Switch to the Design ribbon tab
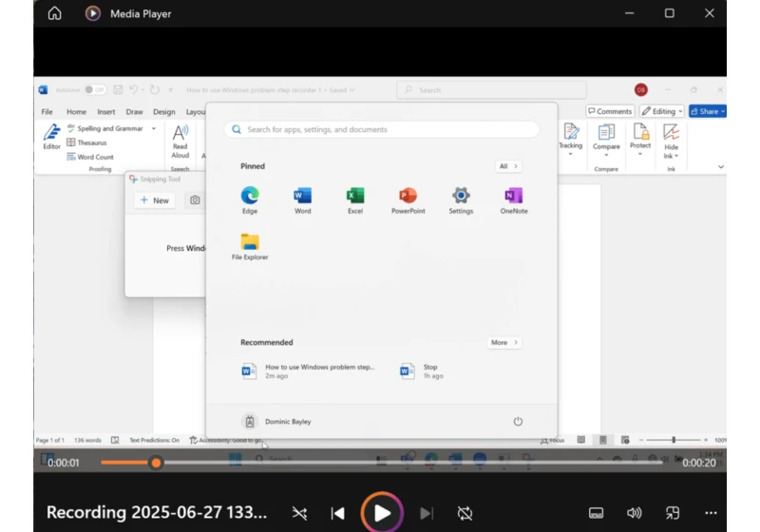760x532 pixels. (x=163, y=111)
